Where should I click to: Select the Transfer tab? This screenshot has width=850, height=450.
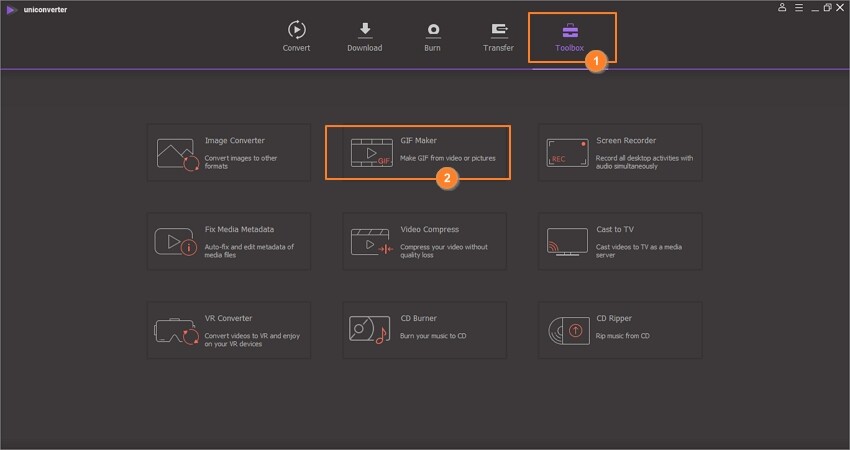498,36
